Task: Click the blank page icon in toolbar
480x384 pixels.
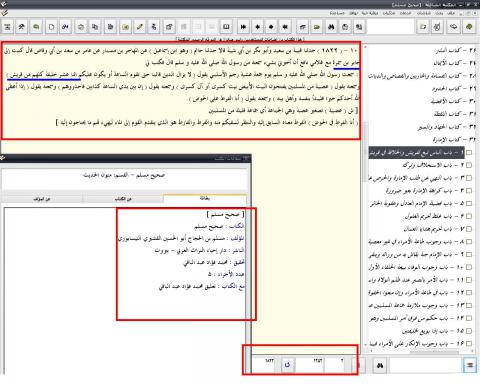Action: click(x=51, y=27)
